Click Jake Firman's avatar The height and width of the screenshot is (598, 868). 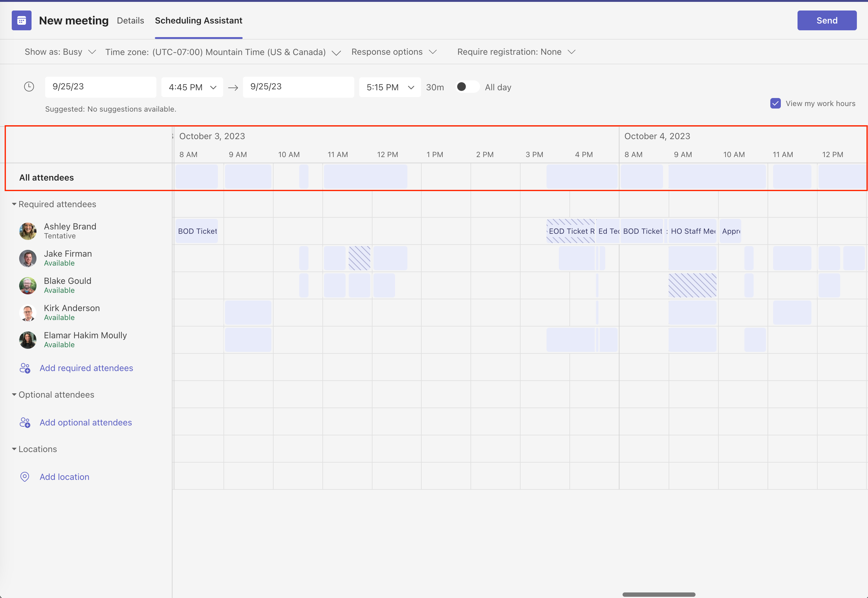click(x=27, y=258)
